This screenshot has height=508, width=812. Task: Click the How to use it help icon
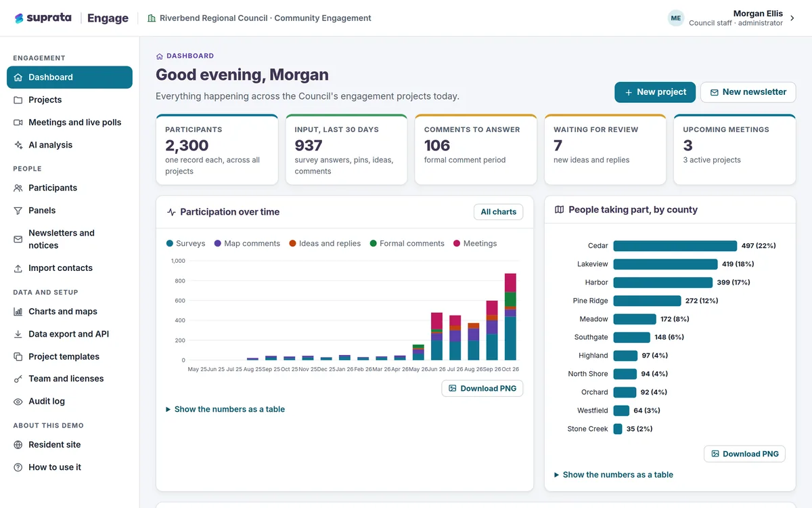point(18,467)
